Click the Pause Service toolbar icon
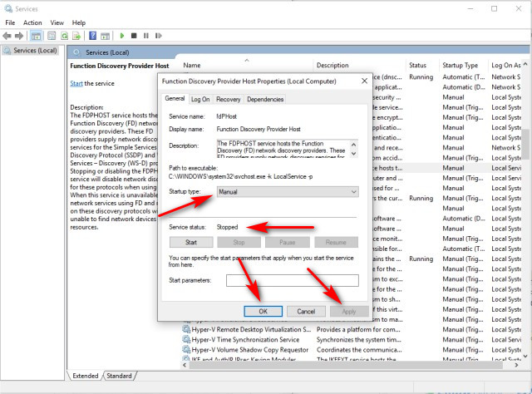 click(146, 36)
